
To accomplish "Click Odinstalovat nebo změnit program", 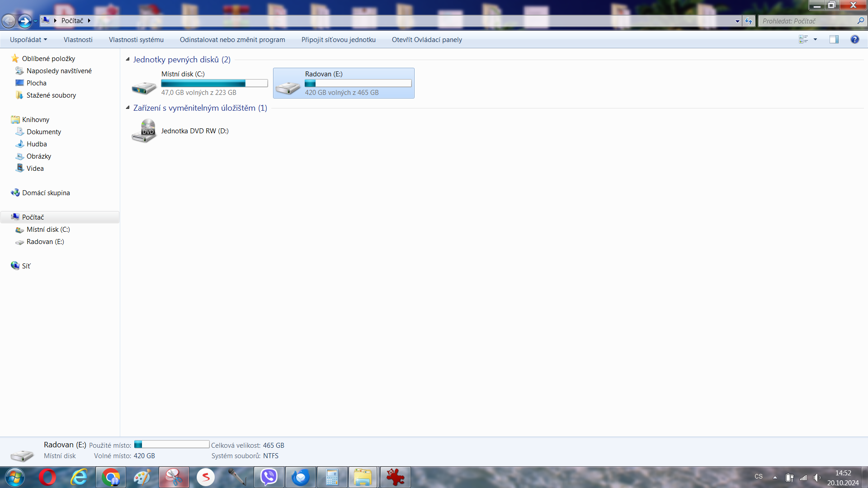I will [x=232, y=40].
